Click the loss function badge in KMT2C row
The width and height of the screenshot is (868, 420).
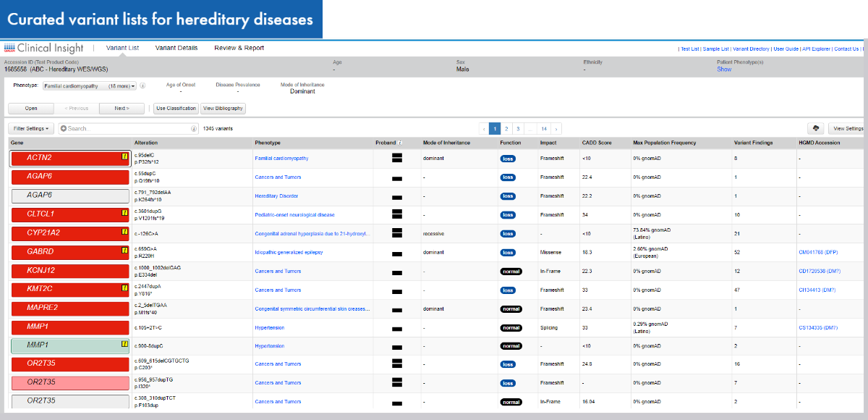(x=508, y=290)
